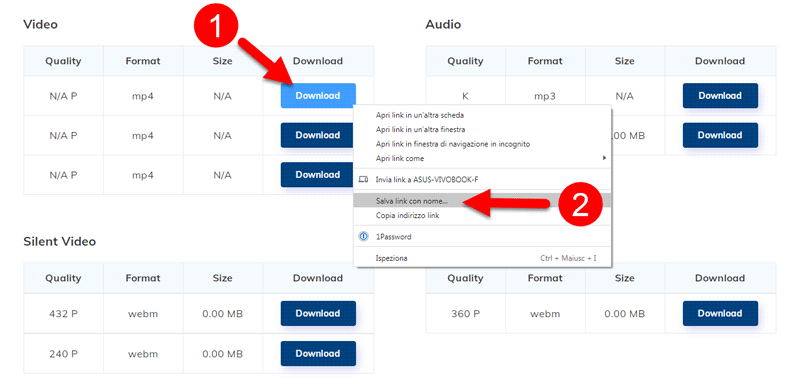Click the Download header in Audio table

[x=720, y=61]
